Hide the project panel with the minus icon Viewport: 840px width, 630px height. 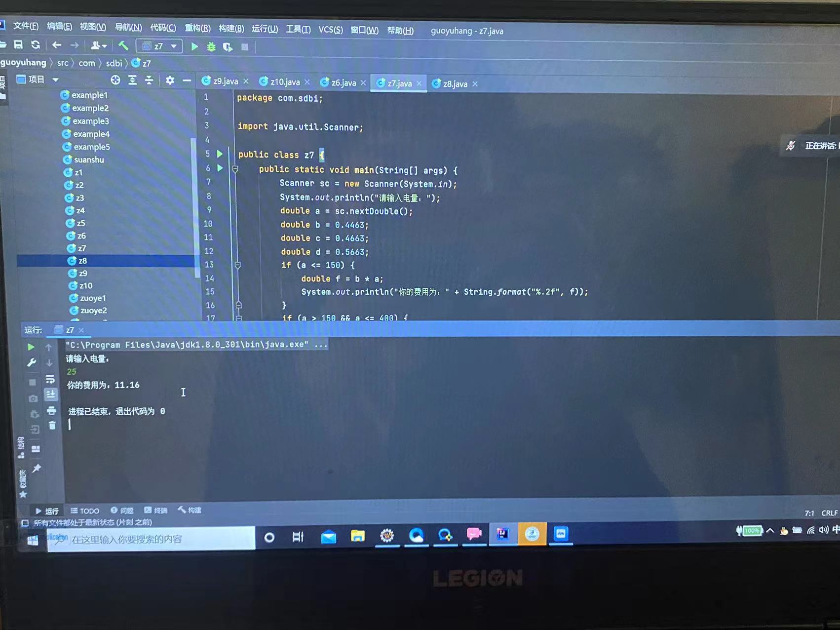point(187,80)
